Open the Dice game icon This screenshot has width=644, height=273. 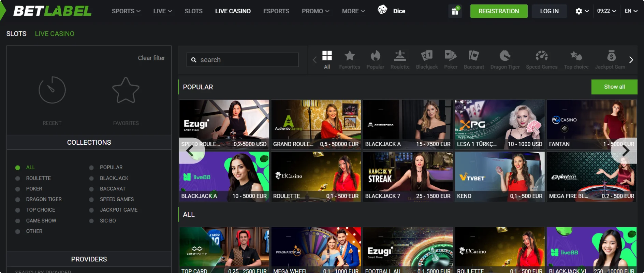pyautogui.click(x=382, y=10)
